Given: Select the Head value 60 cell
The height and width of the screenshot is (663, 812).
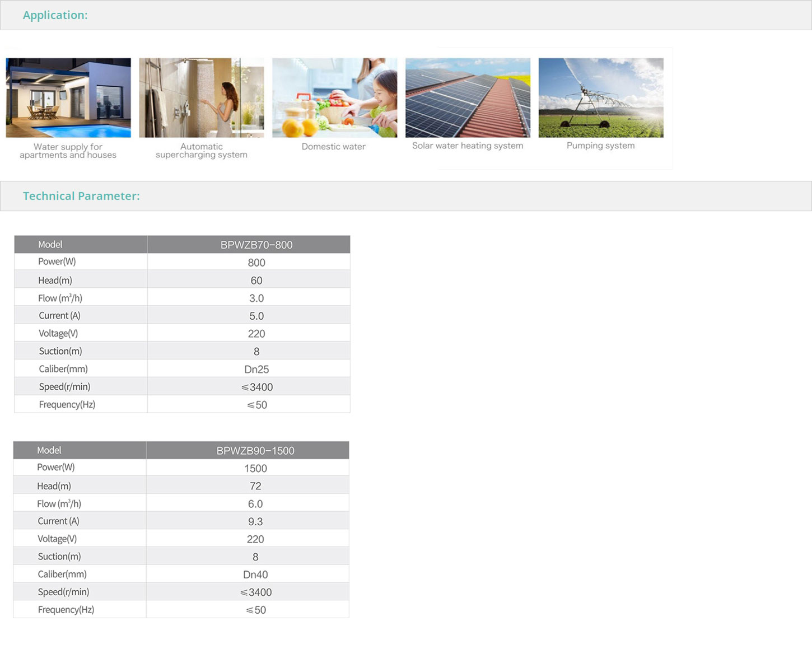Looking at the screenshot, I should tap(249, 280).
